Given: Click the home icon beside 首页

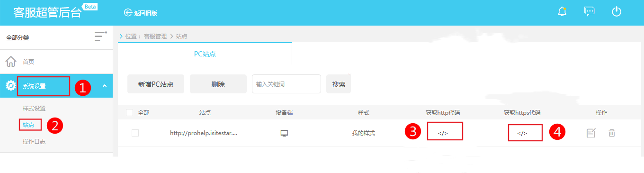Looking at the screenshot, I should click(x=10, y=62).
